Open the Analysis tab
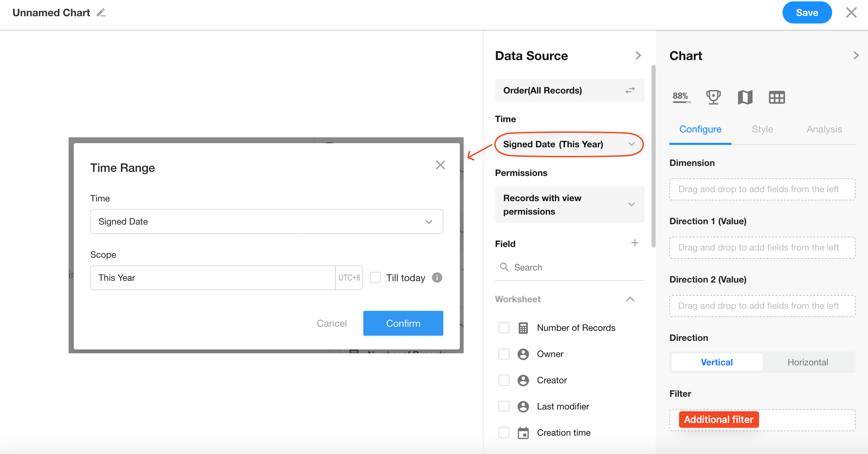The width and height of the screenshot is (868, 454). tap(824, 129)
